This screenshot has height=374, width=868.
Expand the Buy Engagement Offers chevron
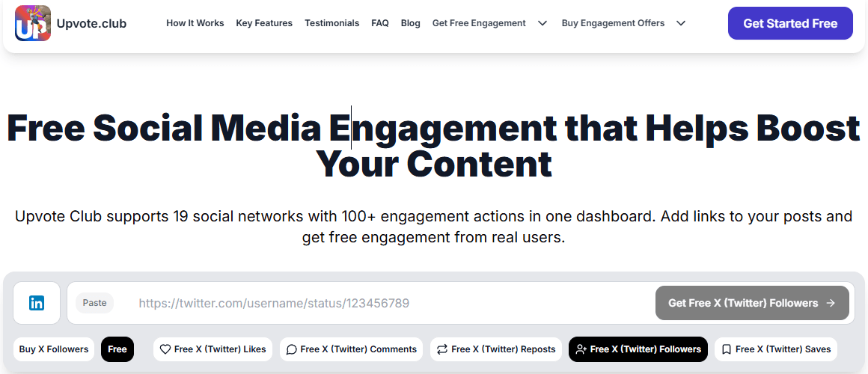coord(682,23)
